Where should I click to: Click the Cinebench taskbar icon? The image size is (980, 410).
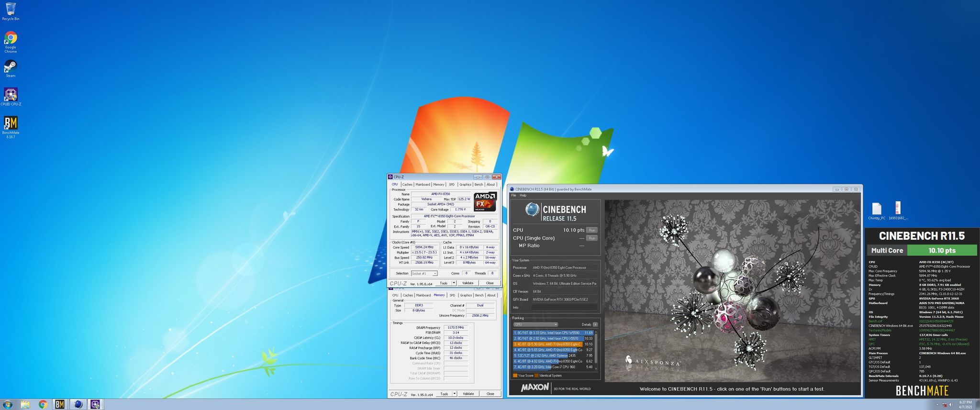pyautogui.click(x=78, y=404)
